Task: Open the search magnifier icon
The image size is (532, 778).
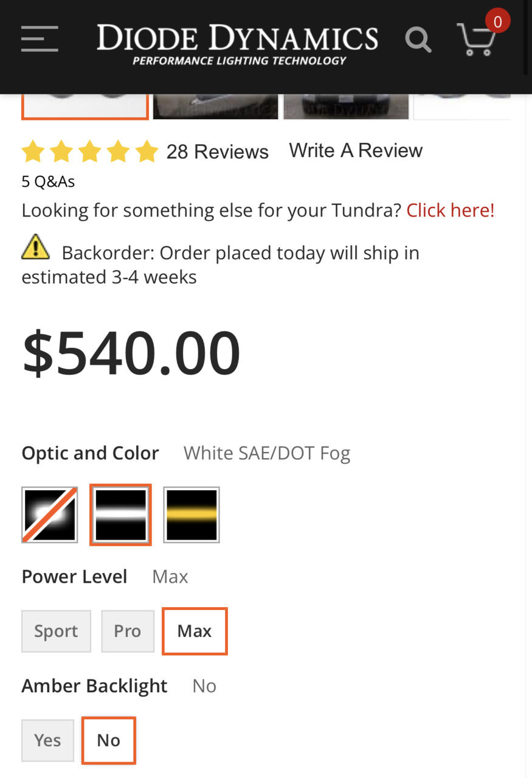Action: 418,40
